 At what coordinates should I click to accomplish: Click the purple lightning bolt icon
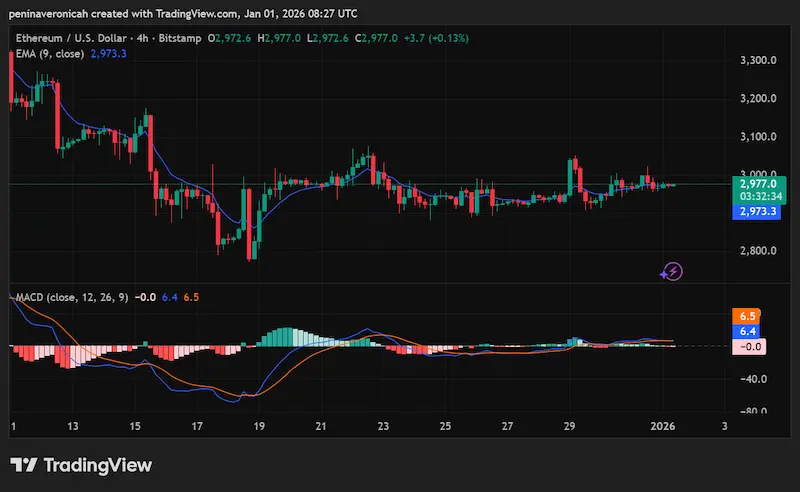673,270
